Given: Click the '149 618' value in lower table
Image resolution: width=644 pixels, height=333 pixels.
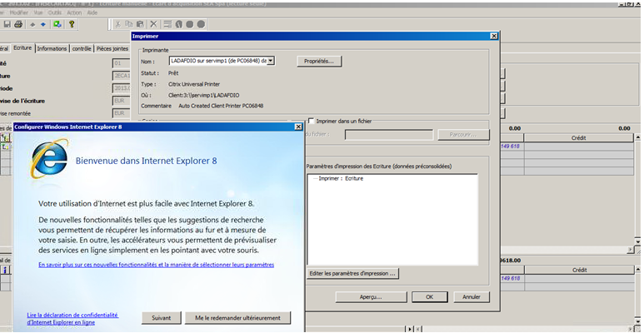Looking at the screenshot, I should coord(511,278).
